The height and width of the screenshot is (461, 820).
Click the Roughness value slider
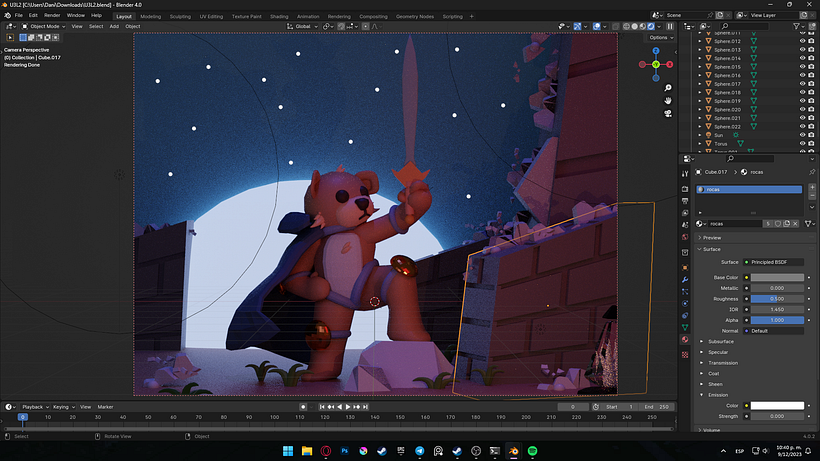777,298
